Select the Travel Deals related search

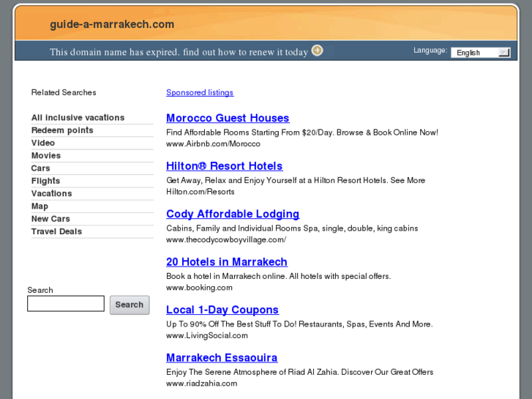click(x=56, y=231)
